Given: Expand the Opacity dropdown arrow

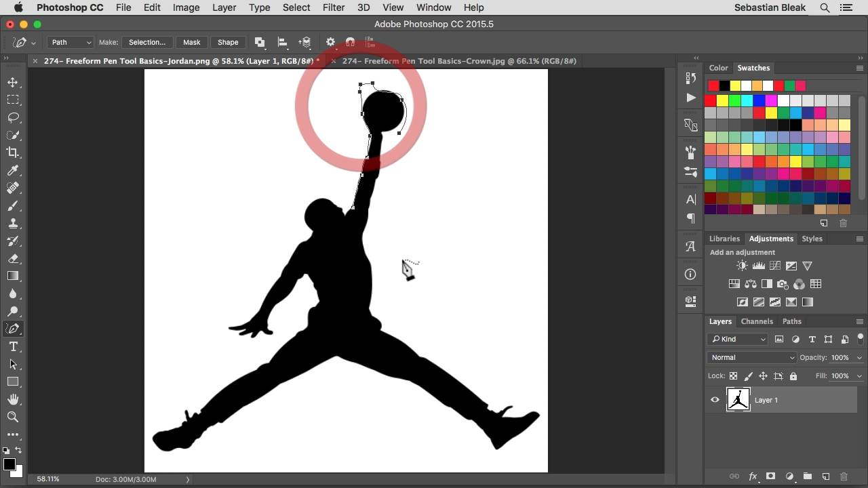Looking at the screenshot, I should 859,358.
